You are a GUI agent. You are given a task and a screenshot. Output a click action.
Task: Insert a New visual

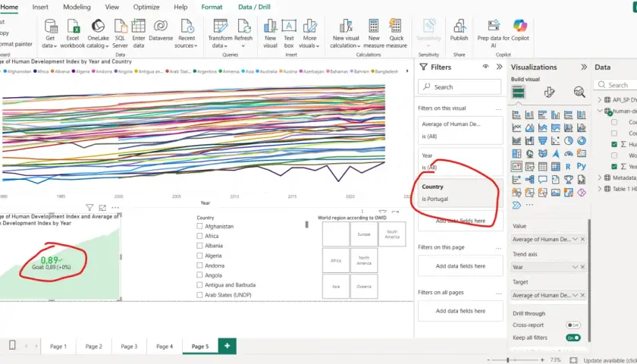pos(270,34)
